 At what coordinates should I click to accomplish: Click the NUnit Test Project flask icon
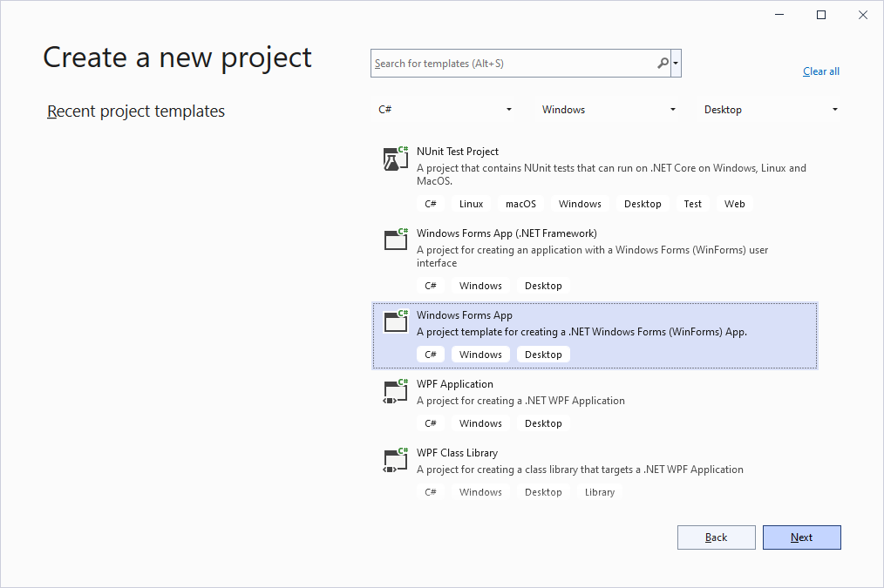[397, 159]
